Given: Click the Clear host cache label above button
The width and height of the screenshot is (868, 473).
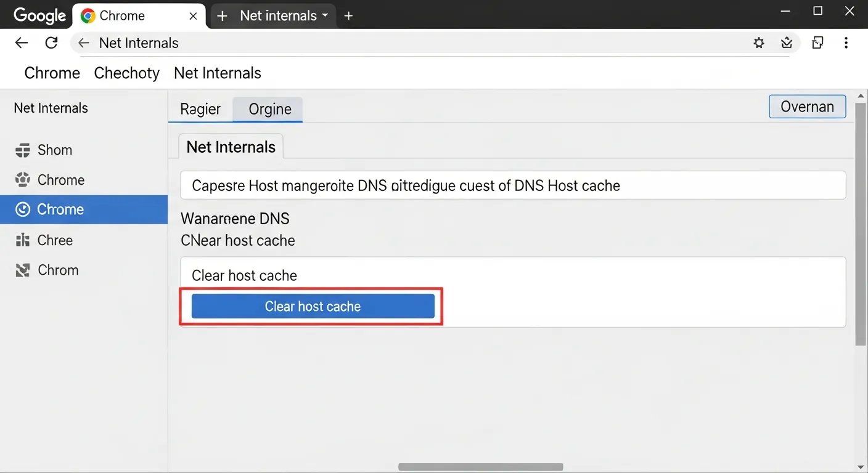Looking at the screenshot, I should click(x=244, y=275).
